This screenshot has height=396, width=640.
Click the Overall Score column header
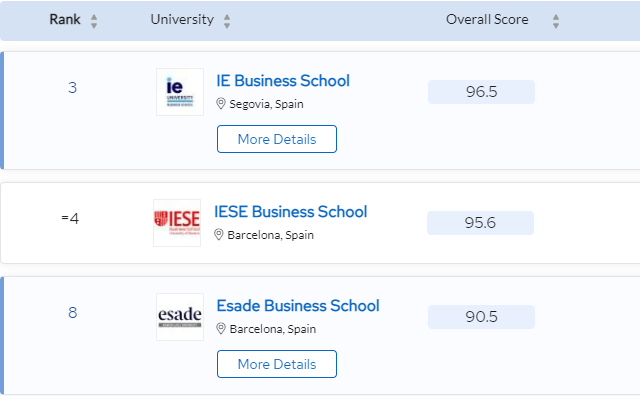tap(487, 19)
